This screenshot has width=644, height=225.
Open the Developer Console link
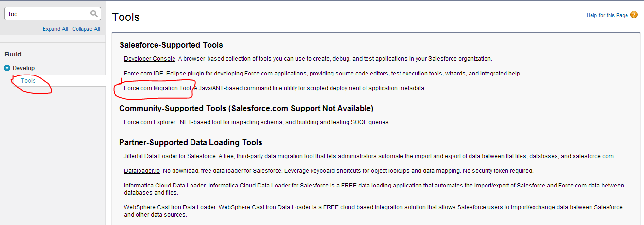pyautogui.click(x=150, y=59)
